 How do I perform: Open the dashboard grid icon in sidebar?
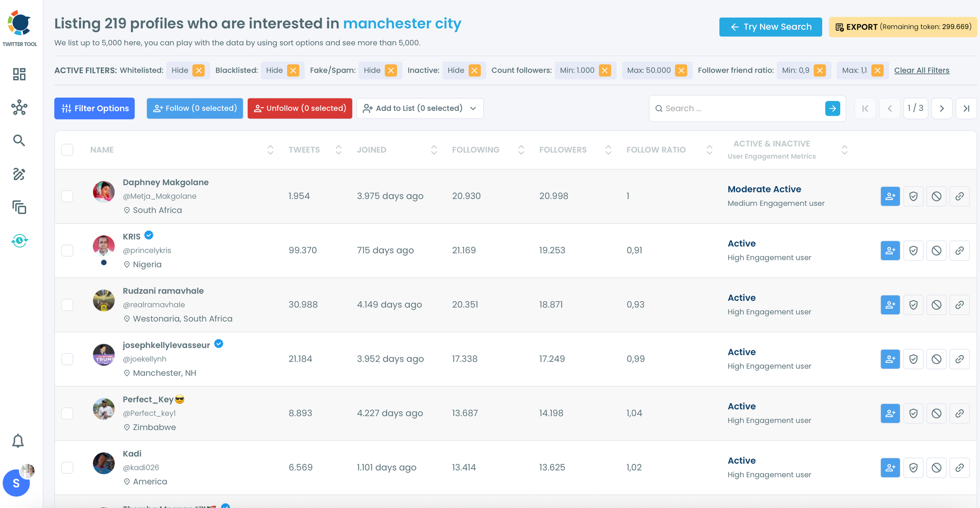(x=19, y=74)
